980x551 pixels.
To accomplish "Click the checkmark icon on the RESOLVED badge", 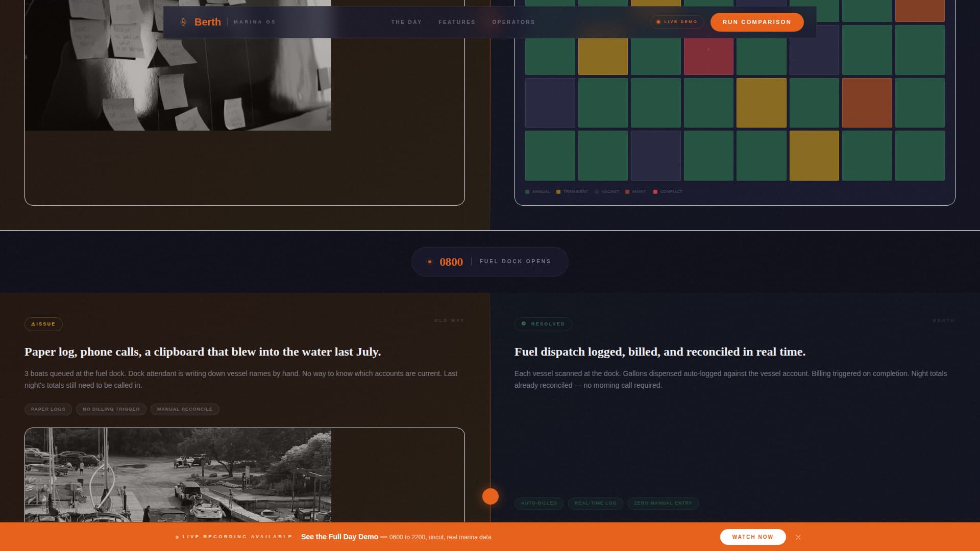I will 523,323.
